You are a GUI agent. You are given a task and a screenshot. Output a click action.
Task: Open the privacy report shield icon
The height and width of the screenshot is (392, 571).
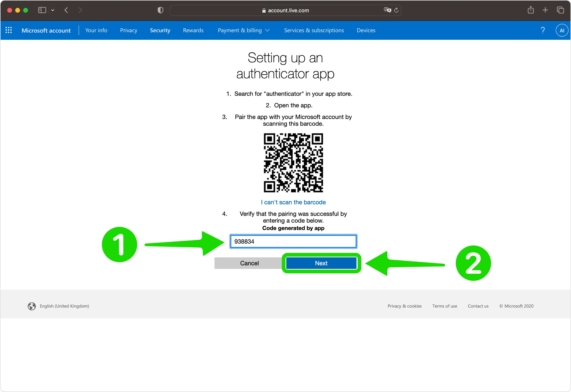point(160,10)
